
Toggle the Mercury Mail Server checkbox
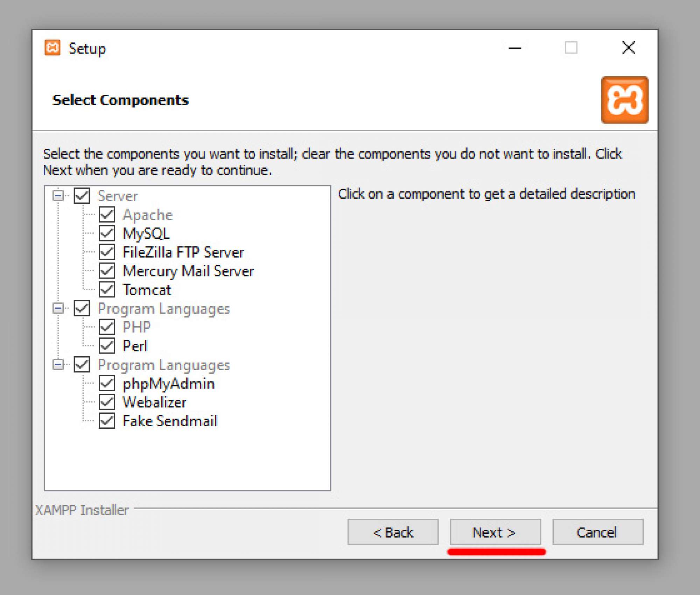(107, 271)
